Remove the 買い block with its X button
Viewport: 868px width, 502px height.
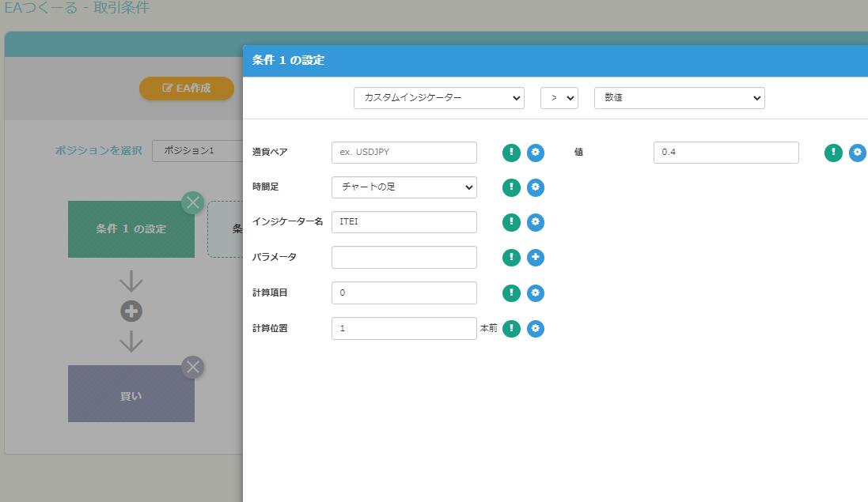click(x=193, y=367)
